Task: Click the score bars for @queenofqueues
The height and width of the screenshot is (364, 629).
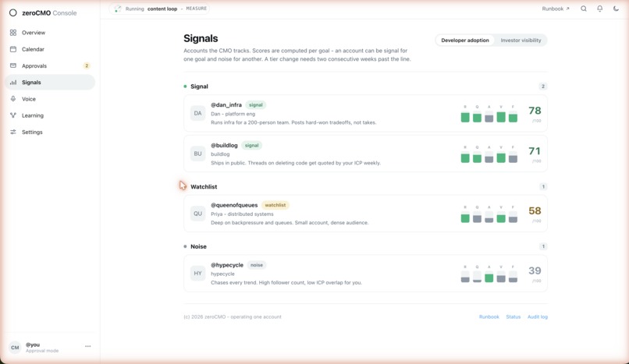Action: [489, 214]
